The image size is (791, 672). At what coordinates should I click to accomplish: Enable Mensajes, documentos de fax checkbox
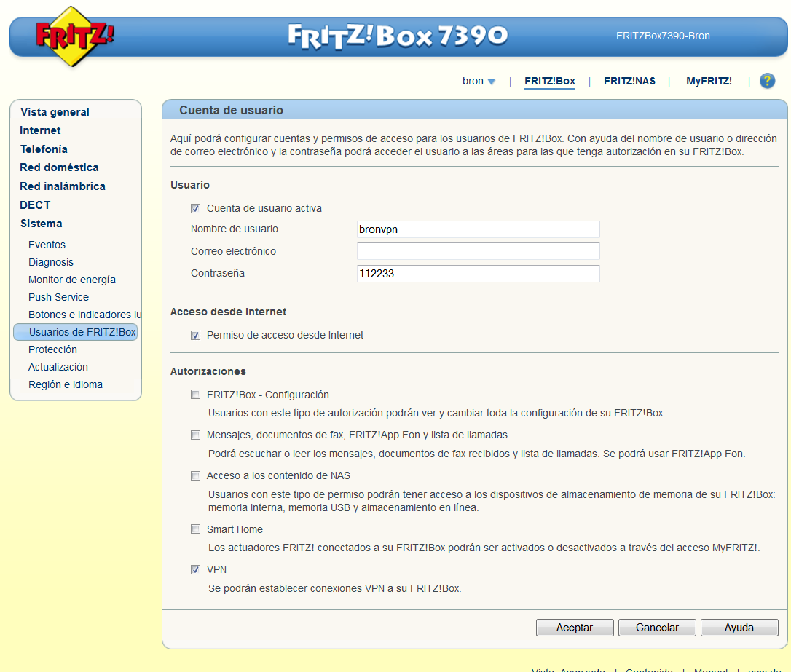click(x=196, y=435)
